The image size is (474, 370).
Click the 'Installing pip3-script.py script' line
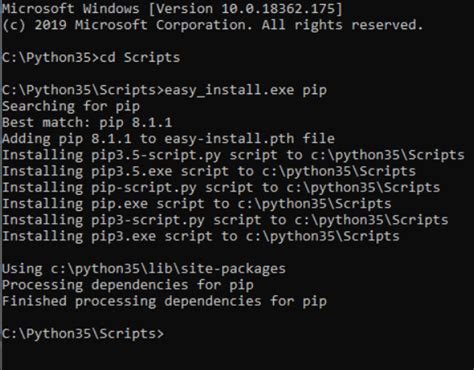[225, 220]
